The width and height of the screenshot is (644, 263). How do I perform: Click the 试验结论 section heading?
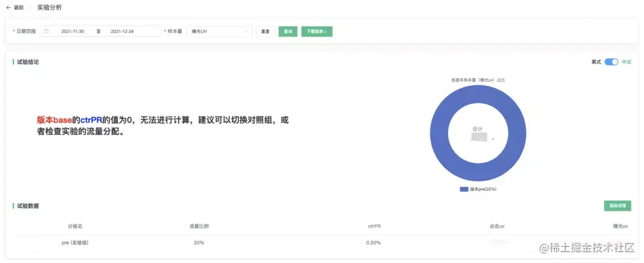(x=28, y=62)
